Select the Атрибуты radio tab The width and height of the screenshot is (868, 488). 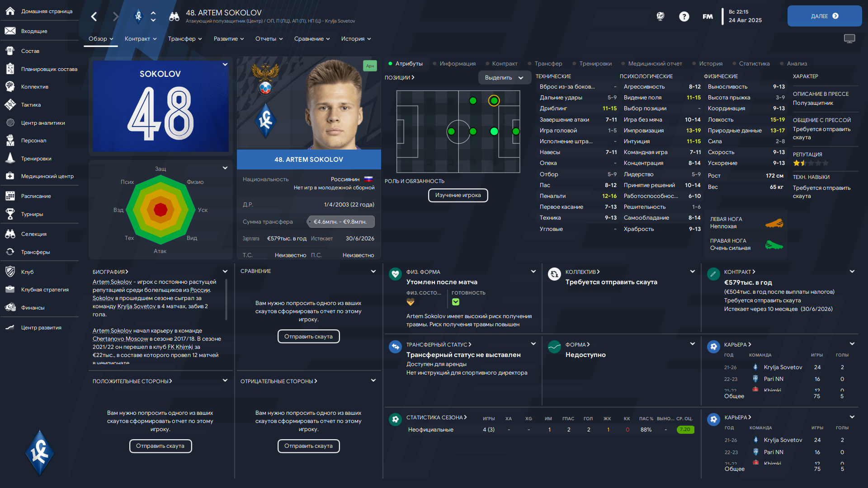coord(406,64)
